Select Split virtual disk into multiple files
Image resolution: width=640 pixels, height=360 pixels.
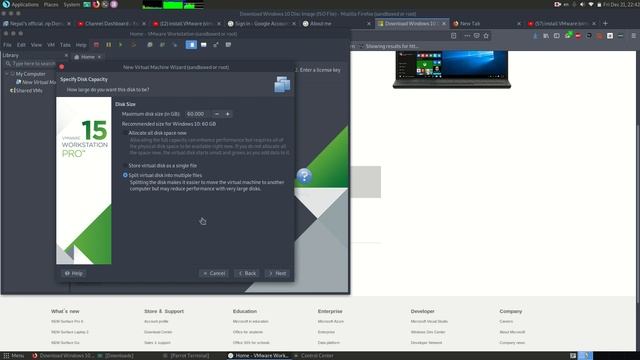click(x=162, y=175)
